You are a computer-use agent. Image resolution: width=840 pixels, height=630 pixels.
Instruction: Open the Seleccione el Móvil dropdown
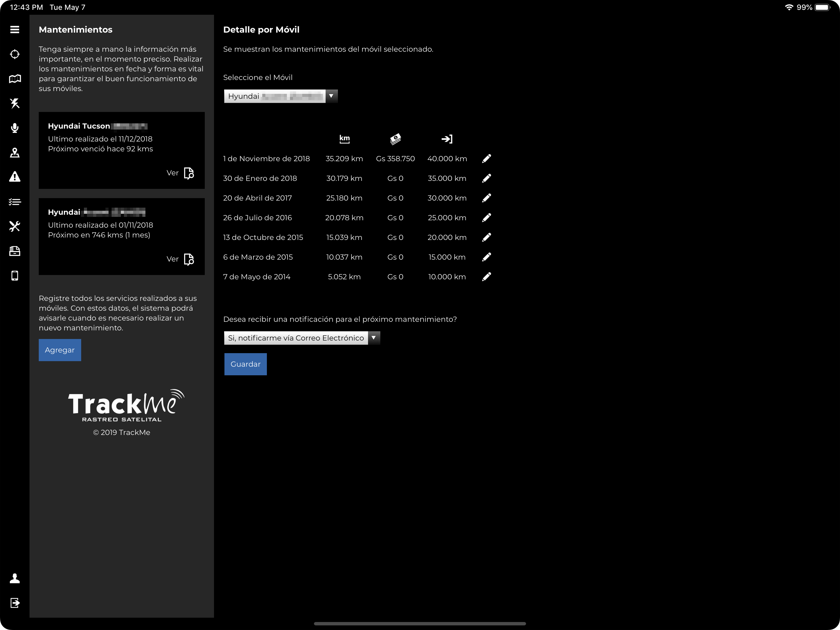tap(281, 96)
